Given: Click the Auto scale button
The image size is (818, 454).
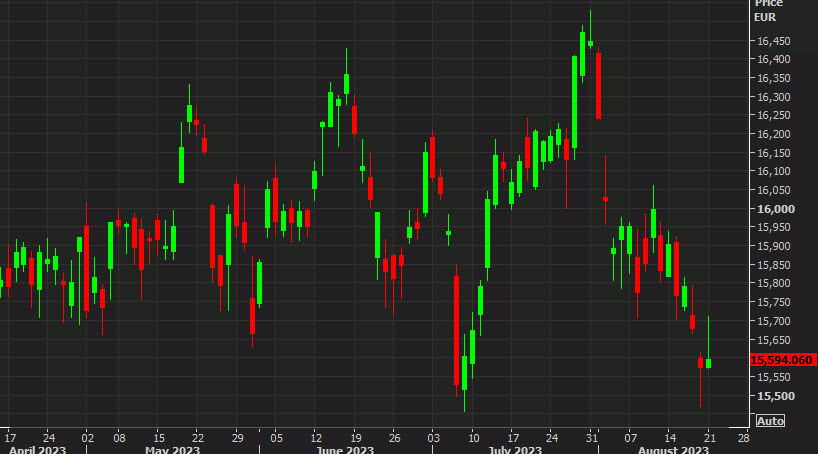Looking at the screenshot, I should point(770,421).
